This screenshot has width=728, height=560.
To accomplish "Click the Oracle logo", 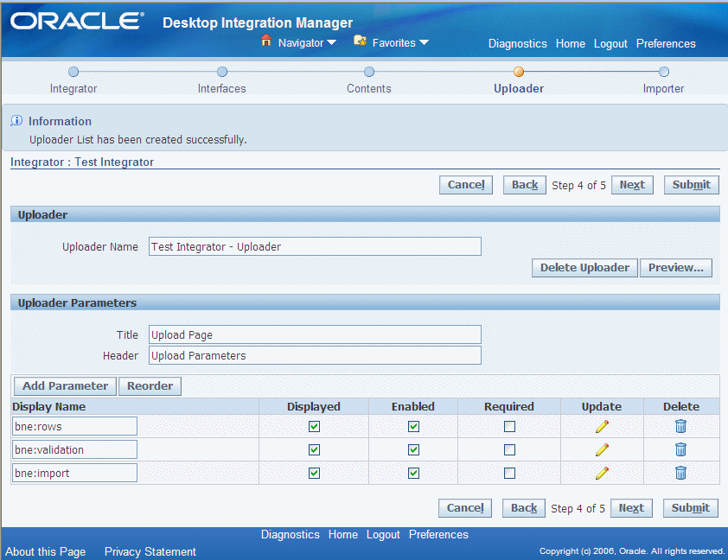I will click(77, 22).
